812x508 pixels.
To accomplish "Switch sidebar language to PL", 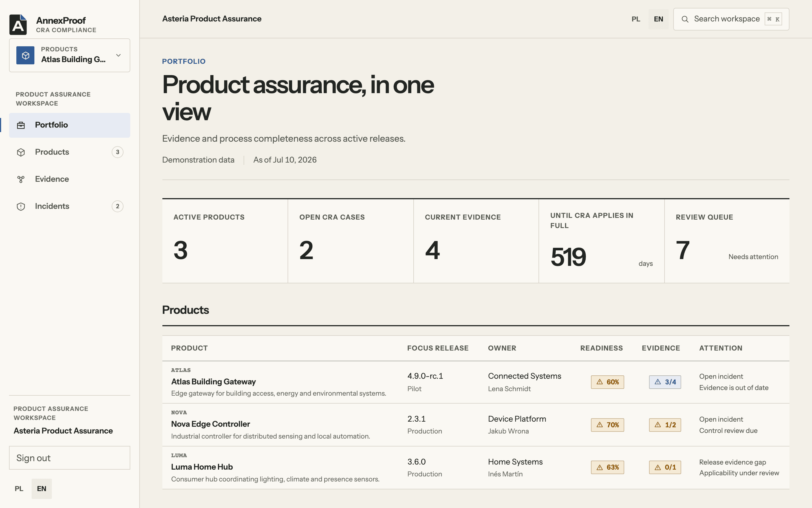I will click(19, 489).
